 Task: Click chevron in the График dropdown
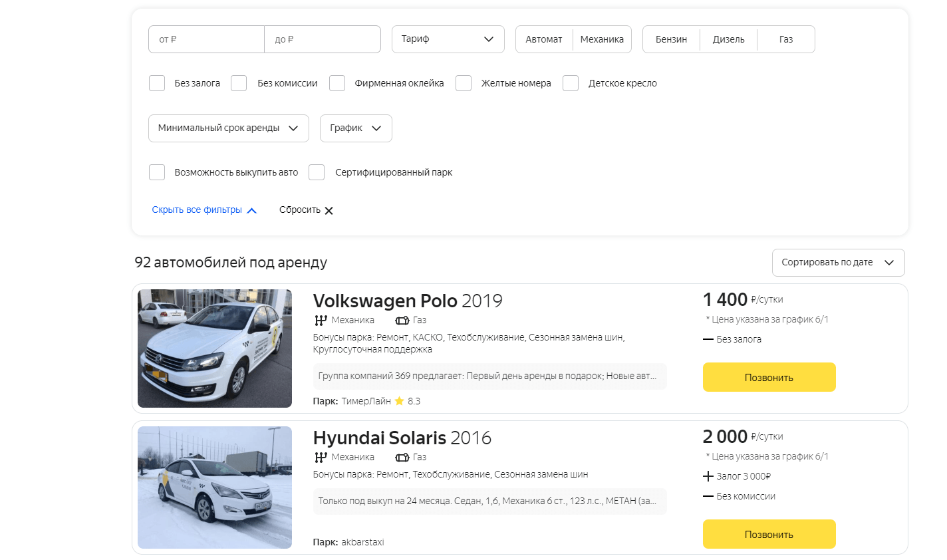click(376, 128)
